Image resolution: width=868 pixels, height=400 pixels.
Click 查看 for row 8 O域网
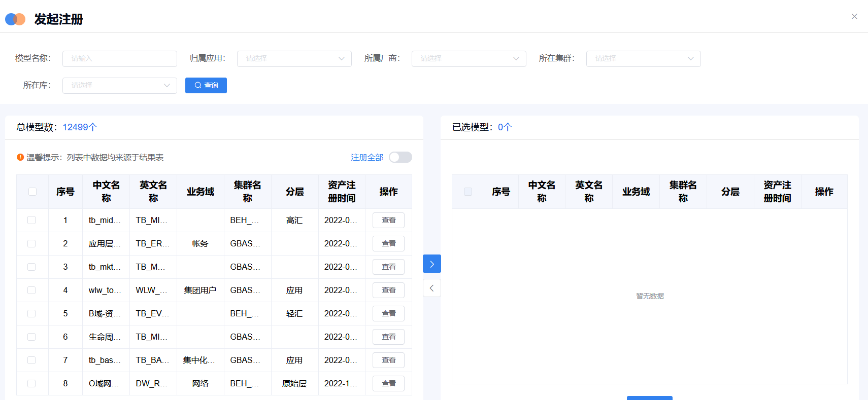(x=388, y=383)
